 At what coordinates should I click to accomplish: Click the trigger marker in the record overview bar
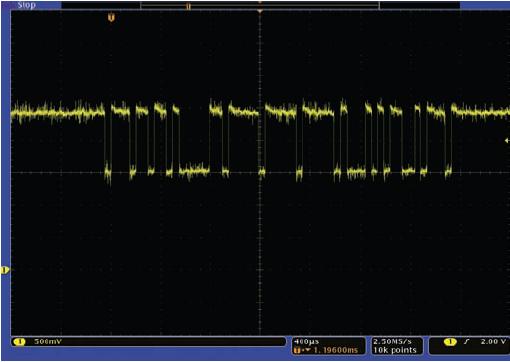coord(188,6)
